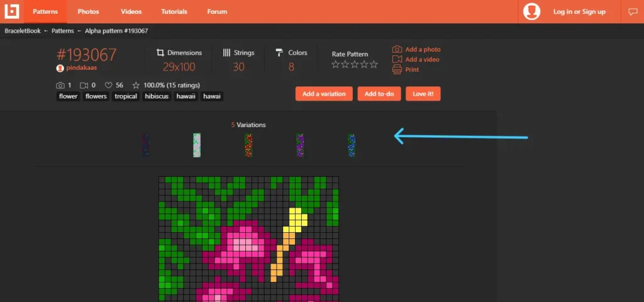Rate pattern with fifth star
644x302 pixels.
(374, 64)
